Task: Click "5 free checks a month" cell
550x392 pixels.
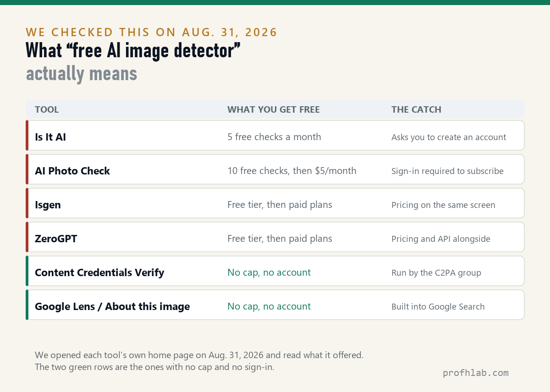Action: [x=274, y=137]
